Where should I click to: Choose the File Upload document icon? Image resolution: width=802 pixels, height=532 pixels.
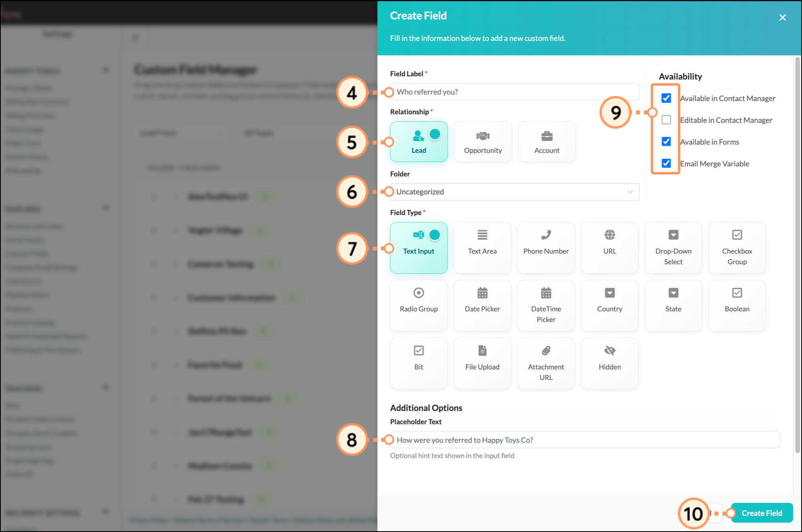coord(482,351)
